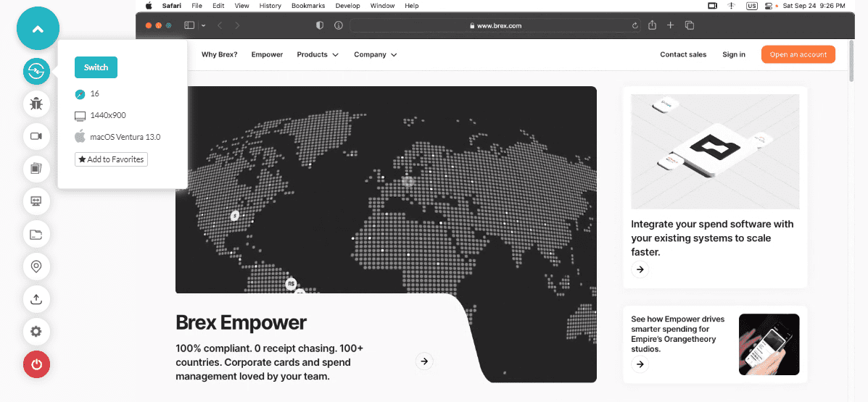The image size is (868, 402).
Task: Click the change resolution monitor icon
Action: click(x=36, y=201)
